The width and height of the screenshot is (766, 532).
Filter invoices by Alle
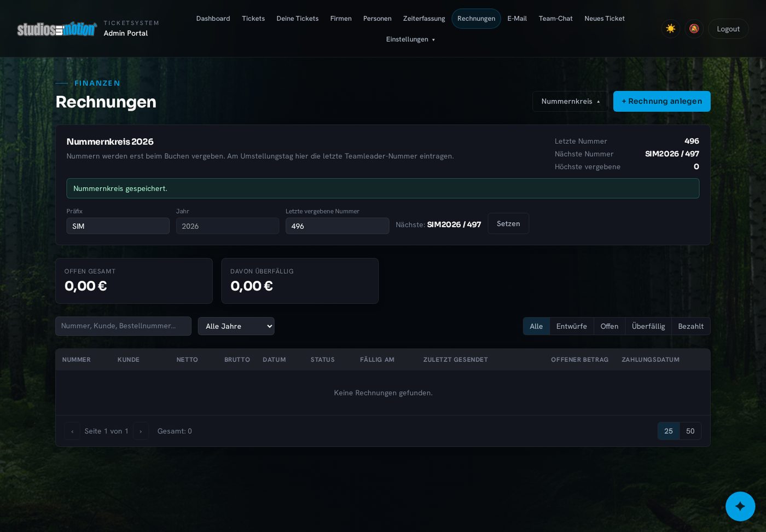pyautogui.click(x=536, y=326)
